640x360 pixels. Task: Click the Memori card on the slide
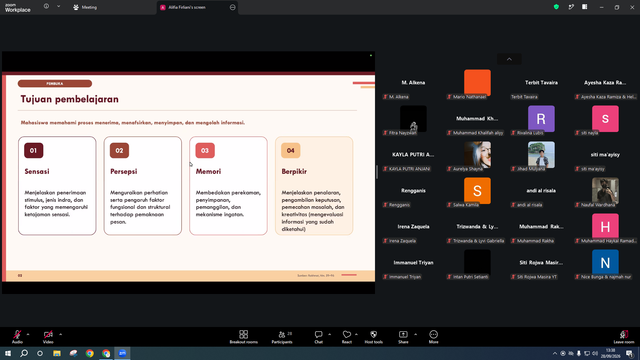[x=229, y=186]
